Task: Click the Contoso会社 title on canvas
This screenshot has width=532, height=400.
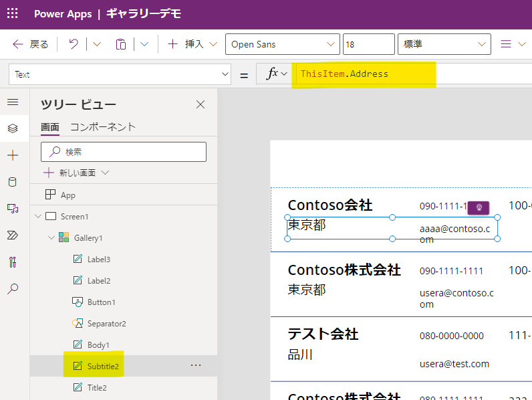Action: [330, 205]
